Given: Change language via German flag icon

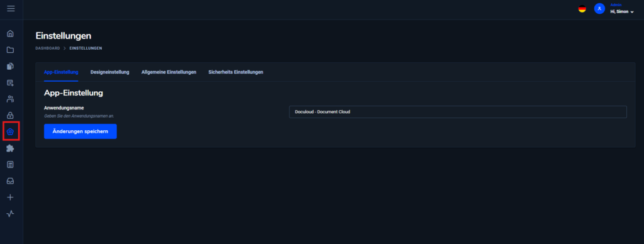Looking at the screenshot, I should point(582,9).
